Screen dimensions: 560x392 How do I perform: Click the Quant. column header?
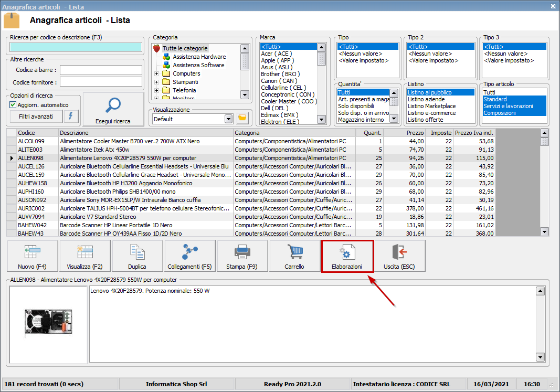point(369,133)
